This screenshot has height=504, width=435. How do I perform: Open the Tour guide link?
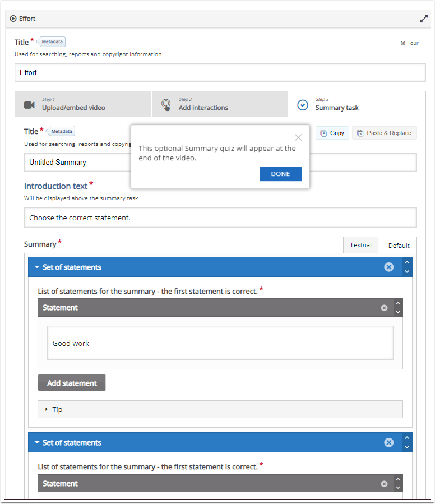(x=410, y=43)
